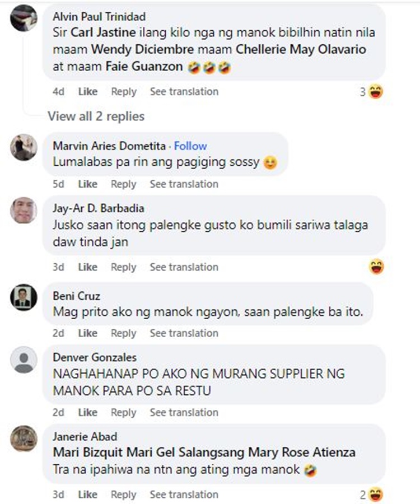420x504 pixels.
Task: Like Beni Cruz's comment
Action: [x=87, y=333]
